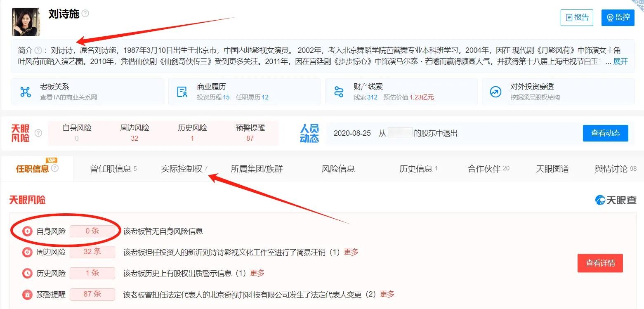The width and height of the screenshot is (644, 309).
Task: Click the 人员动态 logo
Action: (x=309, y=133)
